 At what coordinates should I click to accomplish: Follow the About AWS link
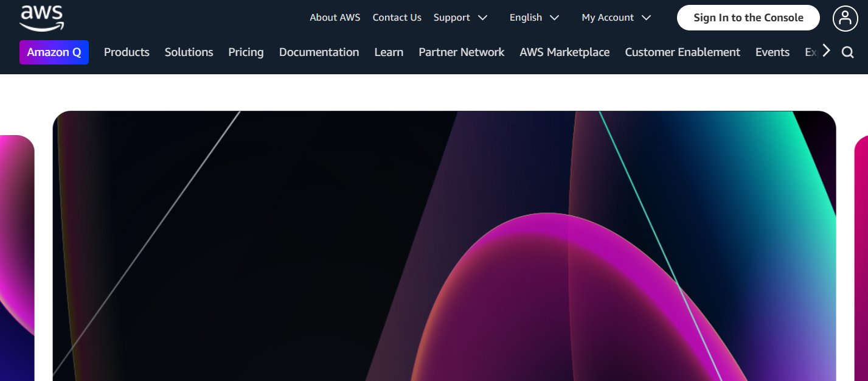pyautogui.click(x=335, y=18)
